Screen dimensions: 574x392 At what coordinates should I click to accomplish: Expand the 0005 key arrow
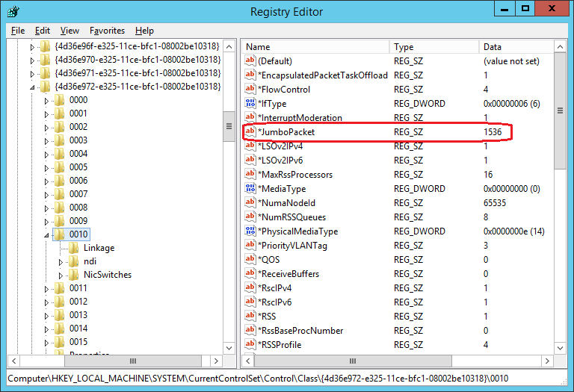click(46, 167)
